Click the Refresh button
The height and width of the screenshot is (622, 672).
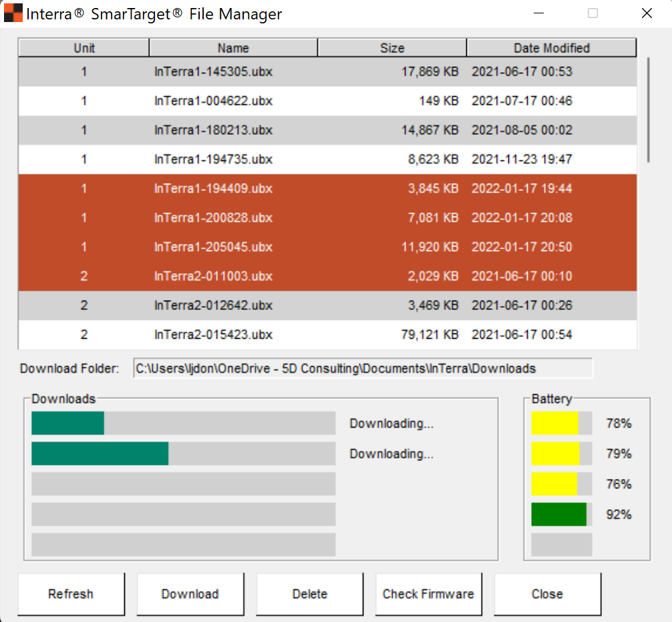(x=71, y=594)
